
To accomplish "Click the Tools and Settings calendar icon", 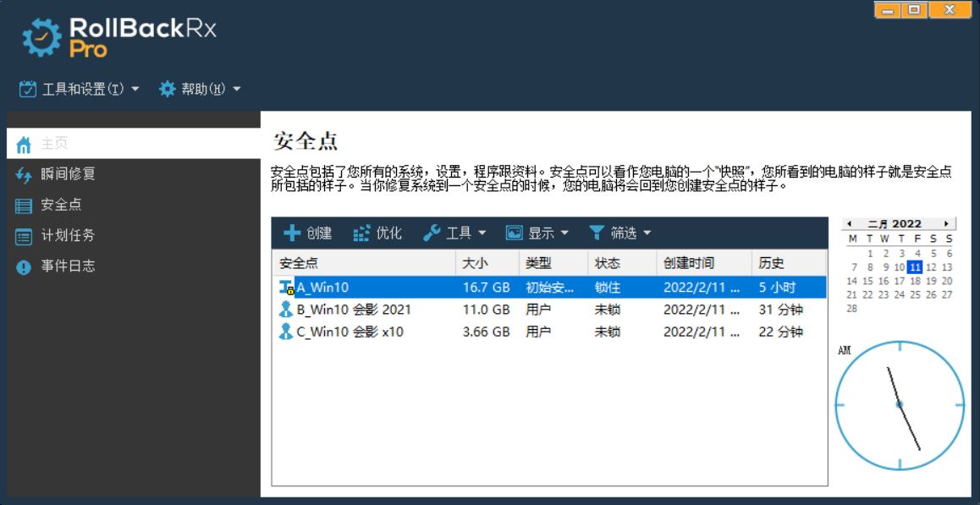I will [27, 89].
